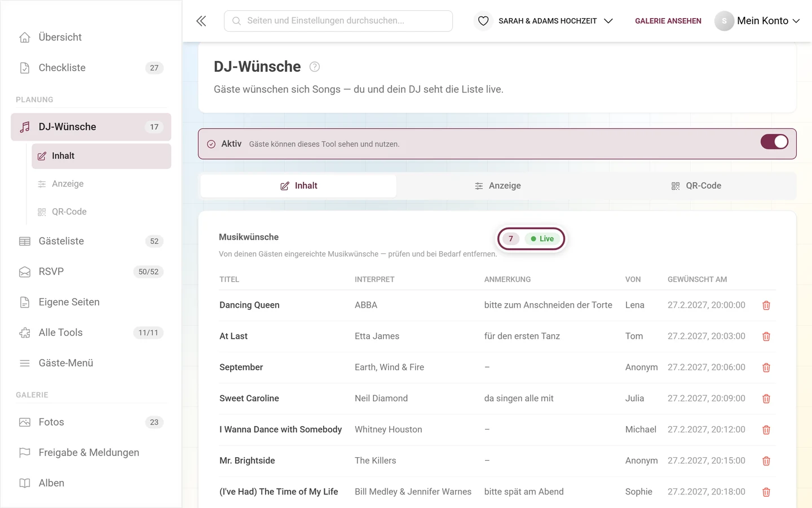The width and height of the screenshot is (812, 508).
Task: Click the account avatar circle
Action: point(724,21)
